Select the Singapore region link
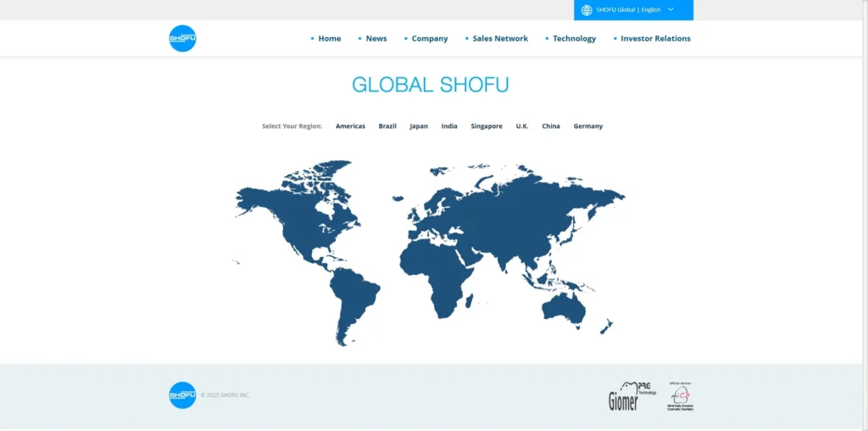The width and height of the screenshot is (868, 431). pyautogui.click(x=487, y=126)
